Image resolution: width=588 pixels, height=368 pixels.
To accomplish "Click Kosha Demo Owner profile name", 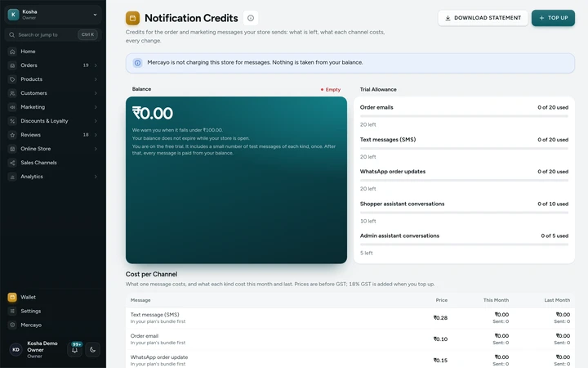I will [42, 347].
